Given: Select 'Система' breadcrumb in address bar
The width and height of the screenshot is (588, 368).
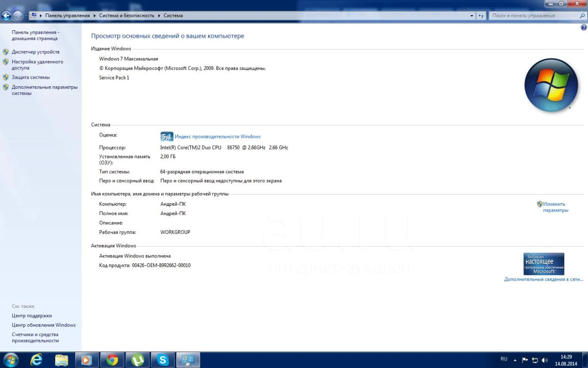Looking at the screenshot, I should tap(173, 16).
